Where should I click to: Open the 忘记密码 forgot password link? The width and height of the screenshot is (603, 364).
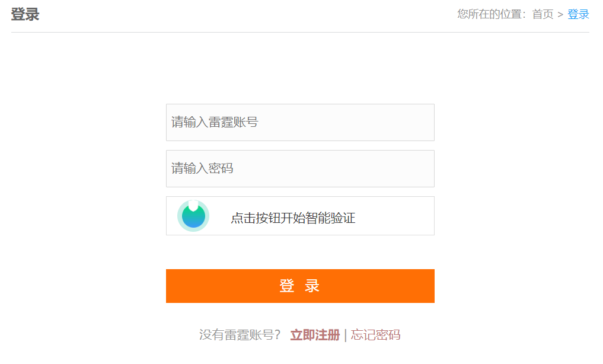click(x=375, y=335)
